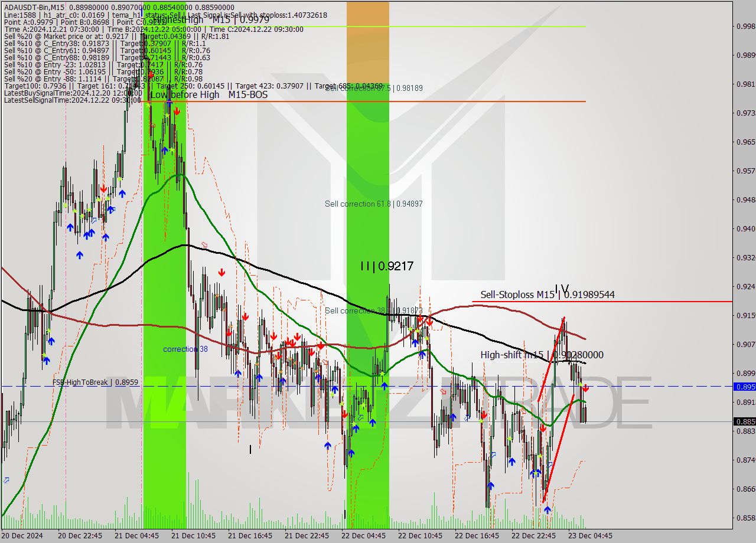
Task: Click the '21 Dec 22:45' time axis label
Action: (x=306, y=536)
